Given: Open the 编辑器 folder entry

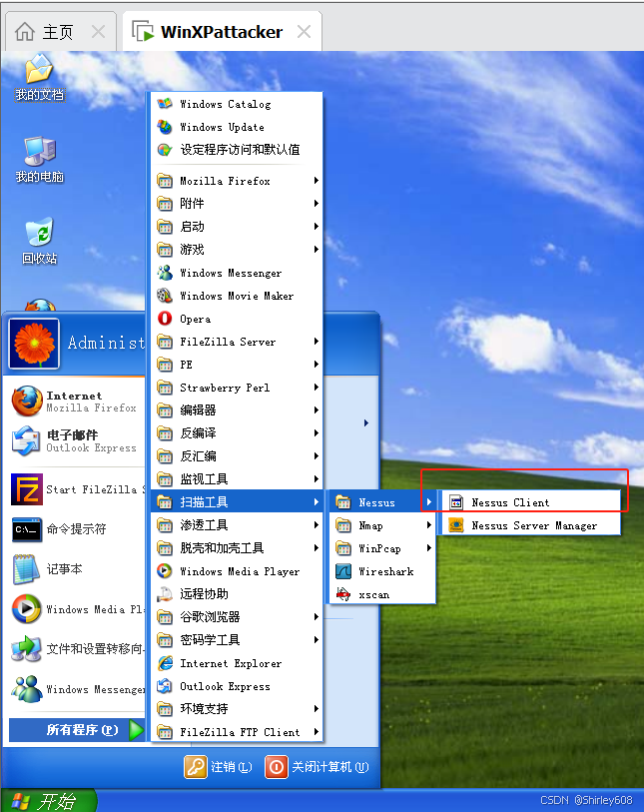Looking at the screenshot, I should coord(237,410).
